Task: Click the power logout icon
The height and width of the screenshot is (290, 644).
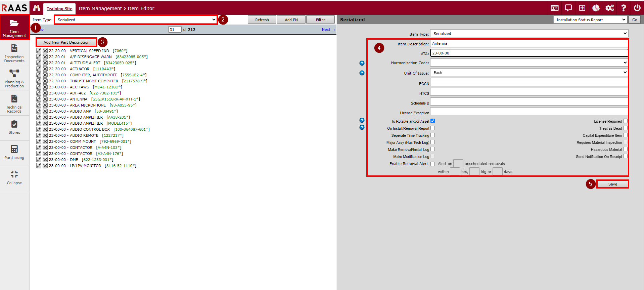Action: (x=637, y=8)
